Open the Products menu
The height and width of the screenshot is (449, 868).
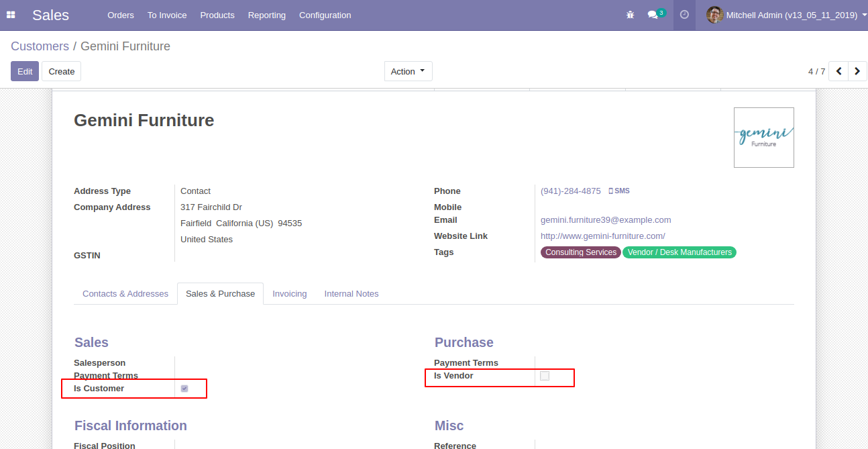[217, 15]
